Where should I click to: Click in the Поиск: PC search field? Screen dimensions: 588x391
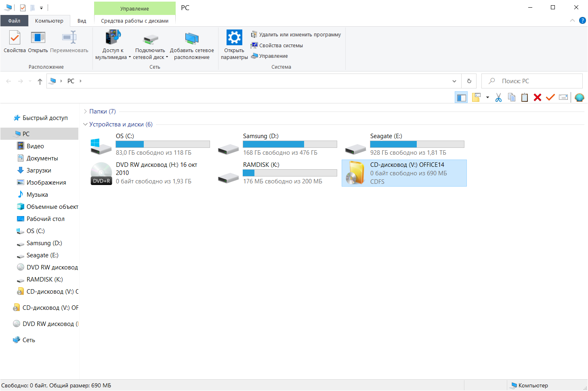pyautogui.click(x=532, y=81)
